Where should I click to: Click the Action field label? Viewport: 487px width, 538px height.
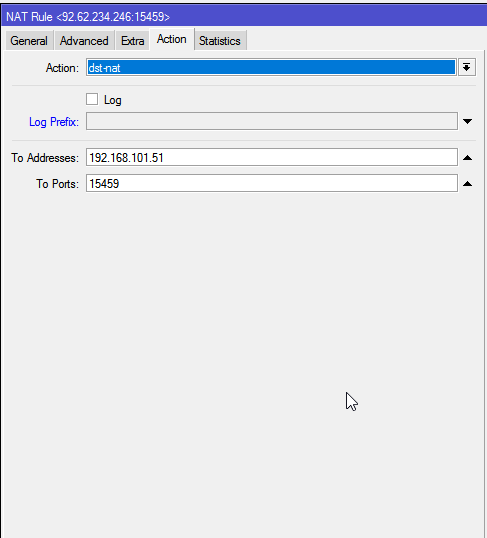click(62, 68)
